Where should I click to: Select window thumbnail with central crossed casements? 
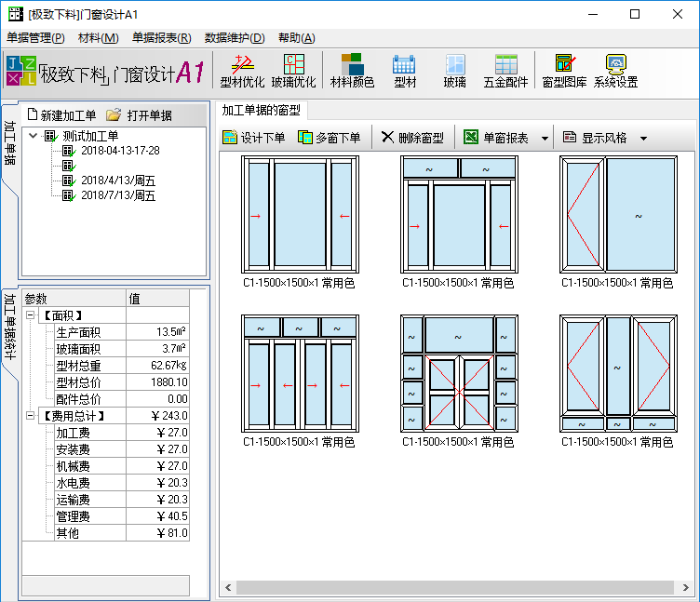(459, 373)
